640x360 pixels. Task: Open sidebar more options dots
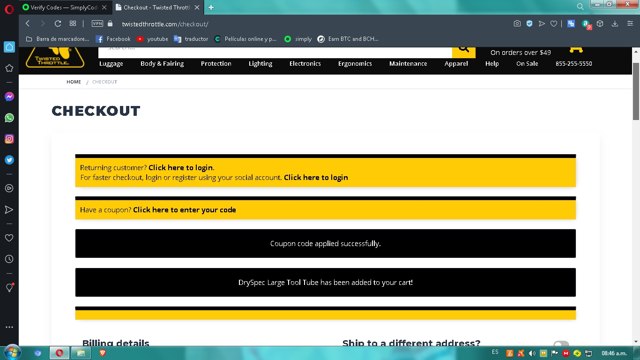pos(9,327)
